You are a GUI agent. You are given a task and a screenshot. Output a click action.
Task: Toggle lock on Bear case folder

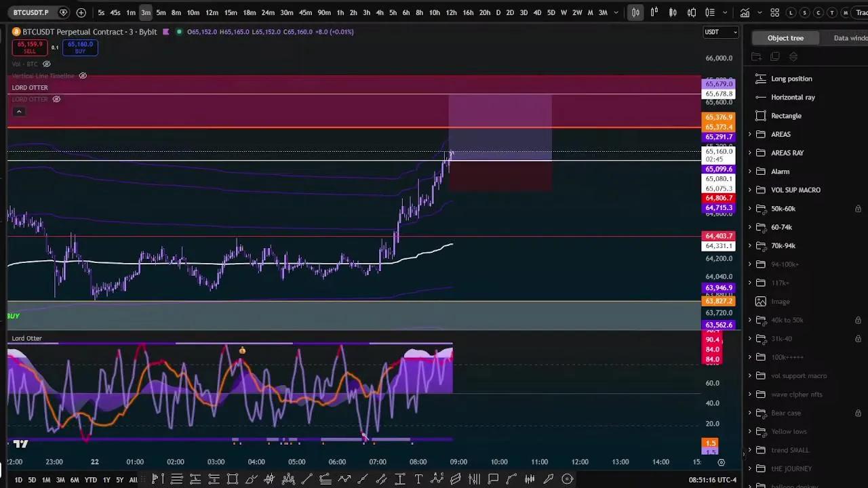[x=858, y=413]
